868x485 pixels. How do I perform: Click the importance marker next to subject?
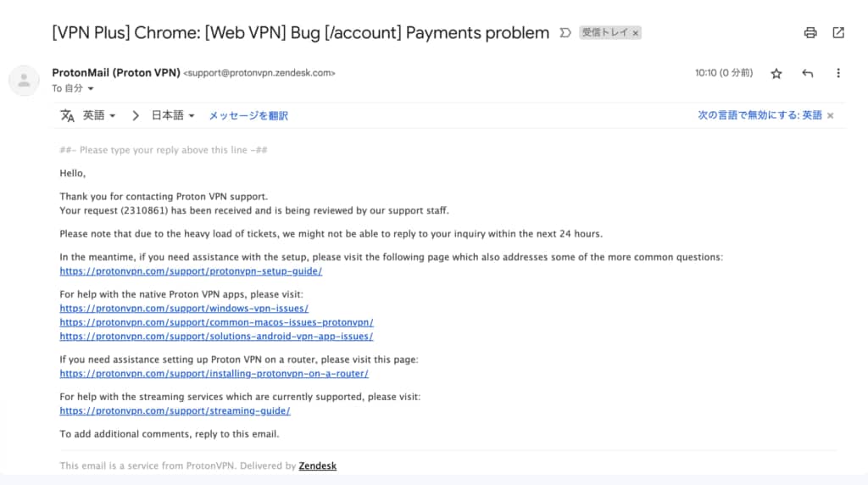pyautogui.click(x=565, y=33)
